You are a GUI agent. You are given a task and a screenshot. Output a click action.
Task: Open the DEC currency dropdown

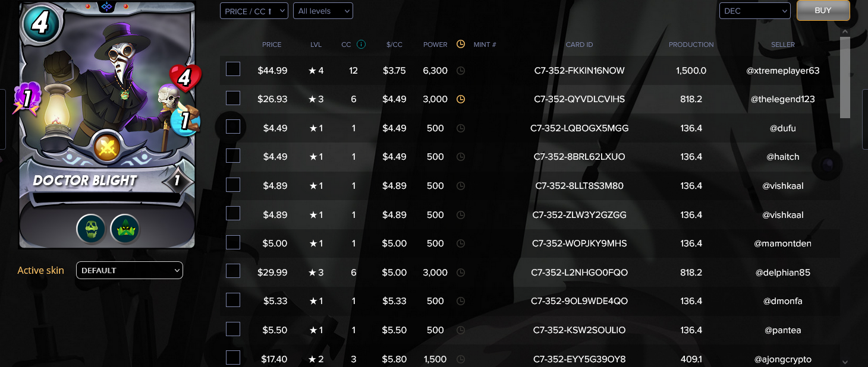click(754, 11)
